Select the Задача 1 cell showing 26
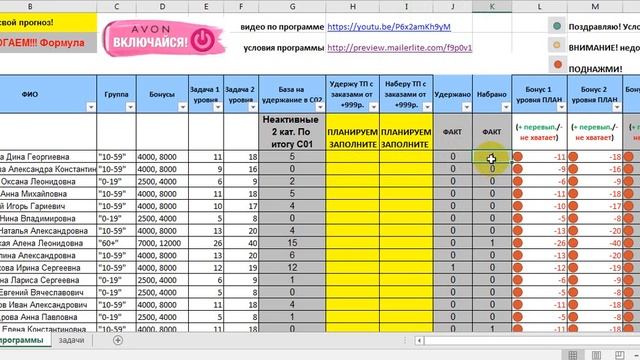 pos(206,243)
